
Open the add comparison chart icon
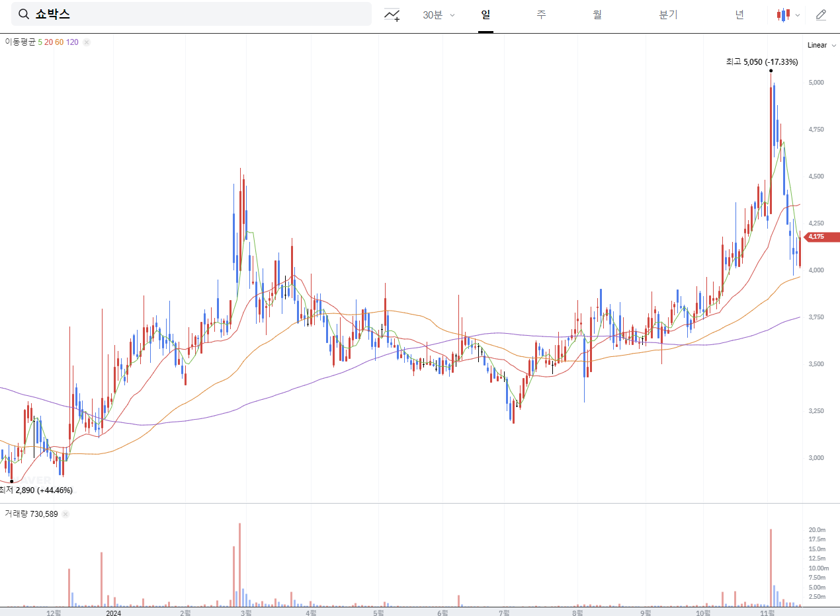pyautogui.click(x=392, y=15)
